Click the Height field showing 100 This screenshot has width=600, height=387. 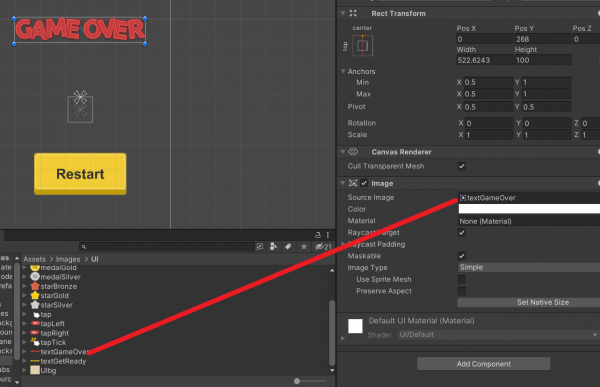[543, 60]
